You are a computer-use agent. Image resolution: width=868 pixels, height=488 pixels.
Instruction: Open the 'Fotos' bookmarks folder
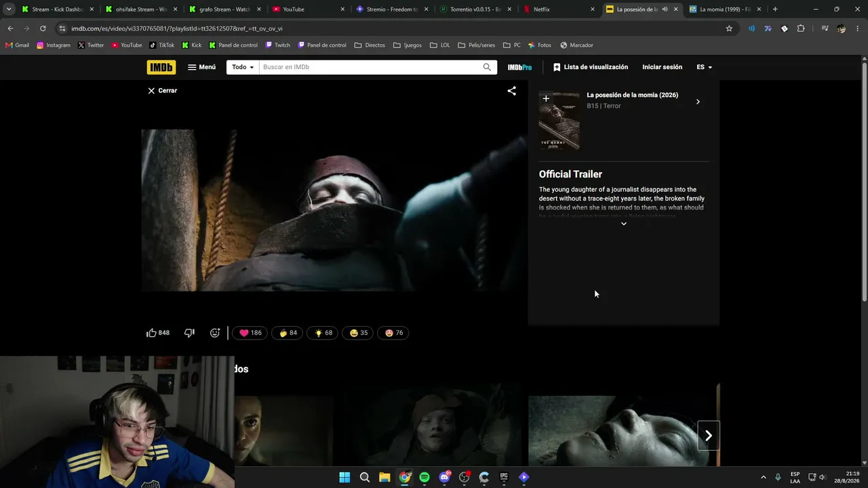tap(539, 45)
